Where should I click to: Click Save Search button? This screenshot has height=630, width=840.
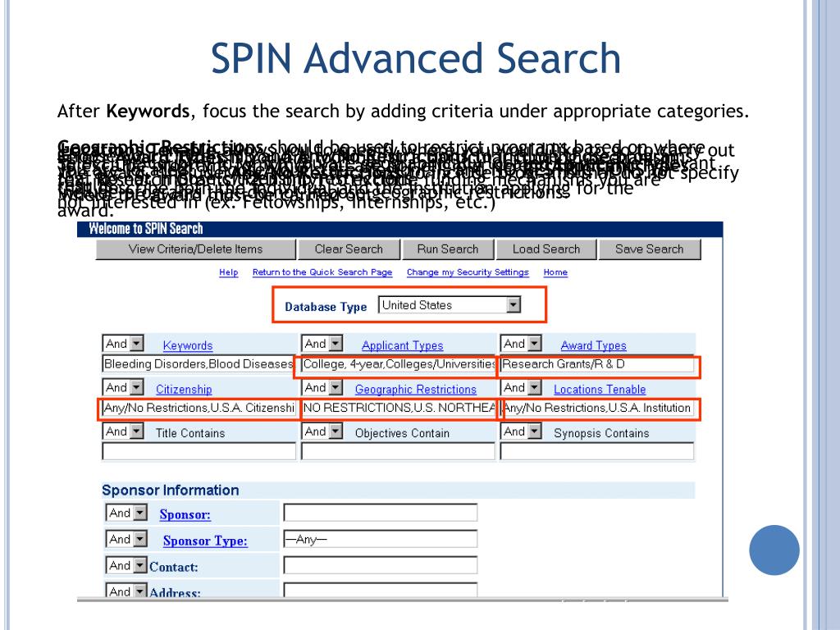[650, 249]
